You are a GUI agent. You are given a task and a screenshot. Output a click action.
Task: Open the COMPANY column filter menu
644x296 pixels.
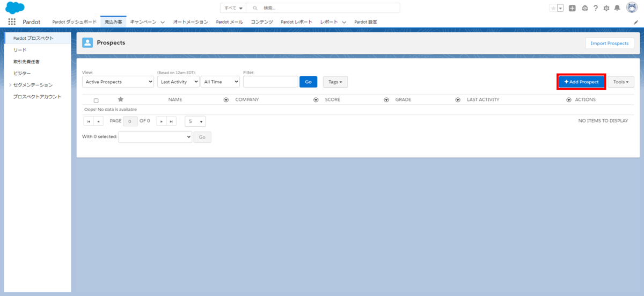coord(316,100)
